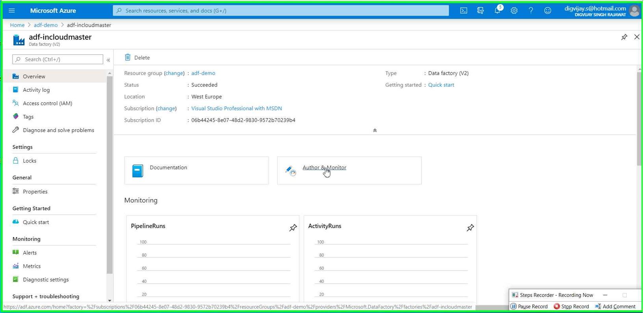
Task: Navigate to adf-demo in the breadcrumb
Action: (x=46, y=25)
